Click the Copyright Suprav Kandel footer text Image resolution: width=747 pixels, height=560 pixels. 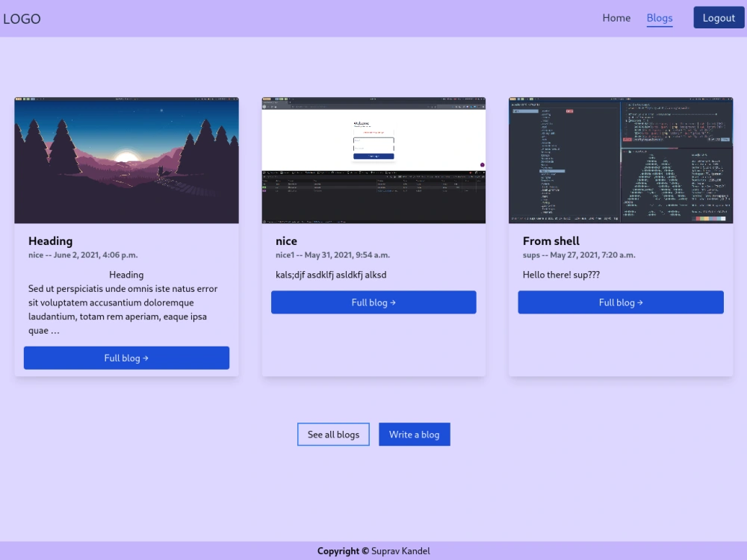pos(373,551)
